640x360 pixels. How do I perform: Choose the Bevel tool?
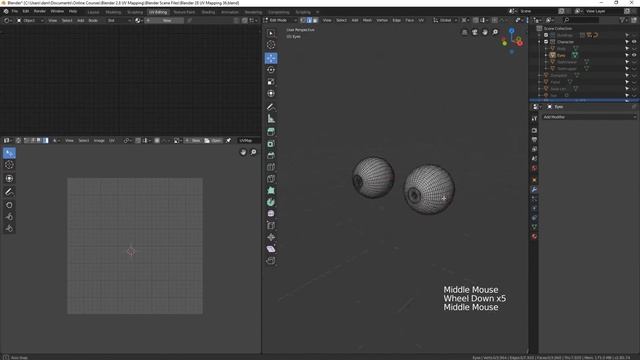pos(271,156)
